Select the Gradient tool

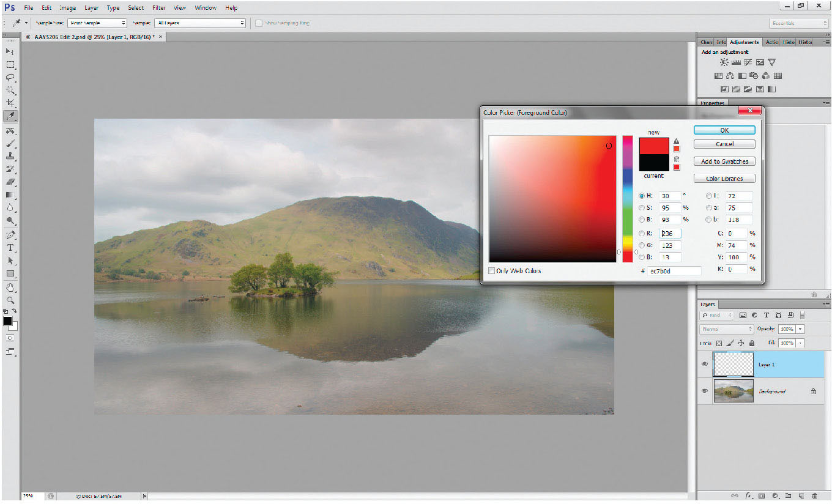coord(10,195)
